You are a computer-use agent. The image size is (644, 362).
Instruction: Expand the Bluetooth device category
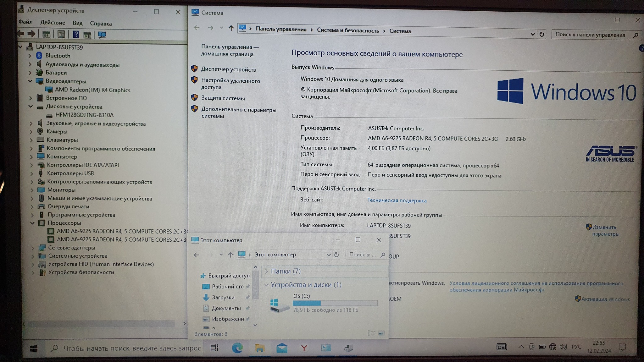[x=30, y=56]
